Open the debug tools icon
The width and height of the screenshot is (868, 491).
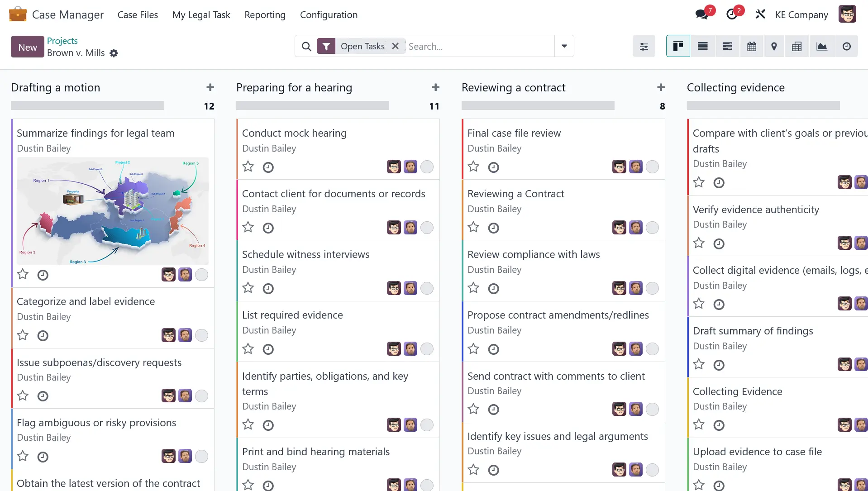(x=760, y=14)
